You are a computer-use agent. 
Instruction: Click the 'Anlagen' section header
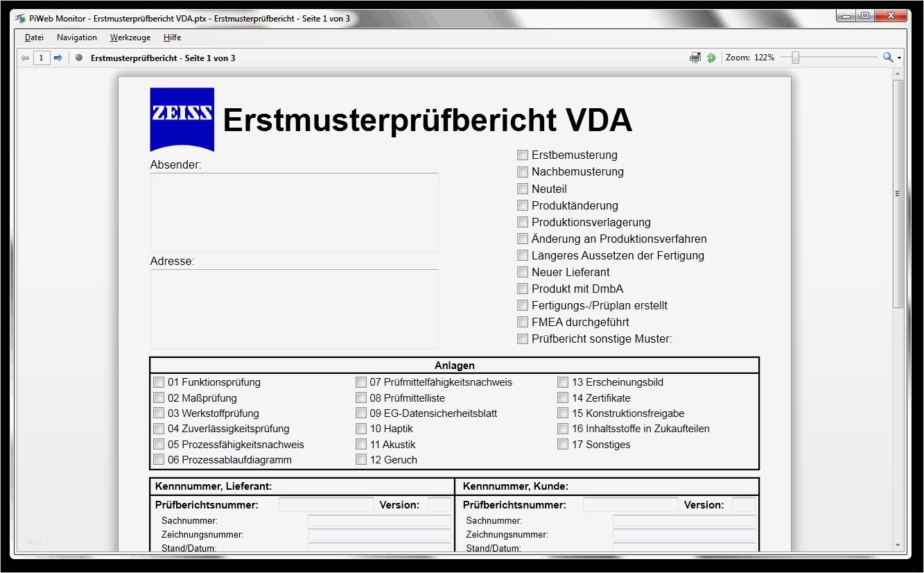[x=455, y=366]
